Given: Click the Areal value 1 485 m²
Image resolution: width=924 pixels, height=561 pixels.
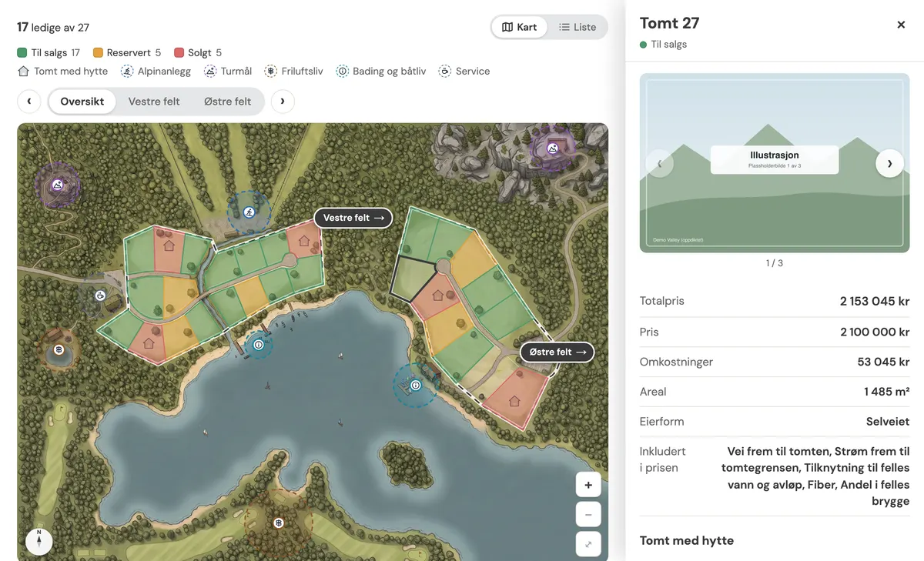Looking at the screenshot, I should click(x=887, y=392).
